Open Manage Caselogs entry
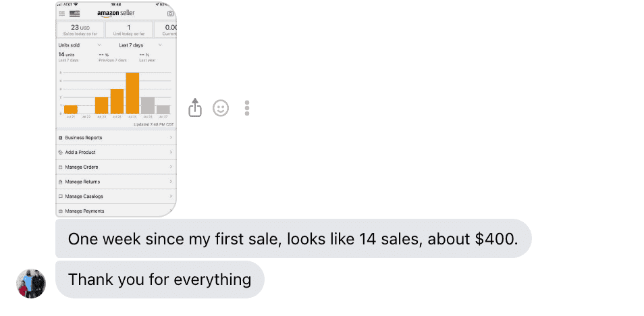This screenshot has height=316, width=644. [x=115, y=196]
